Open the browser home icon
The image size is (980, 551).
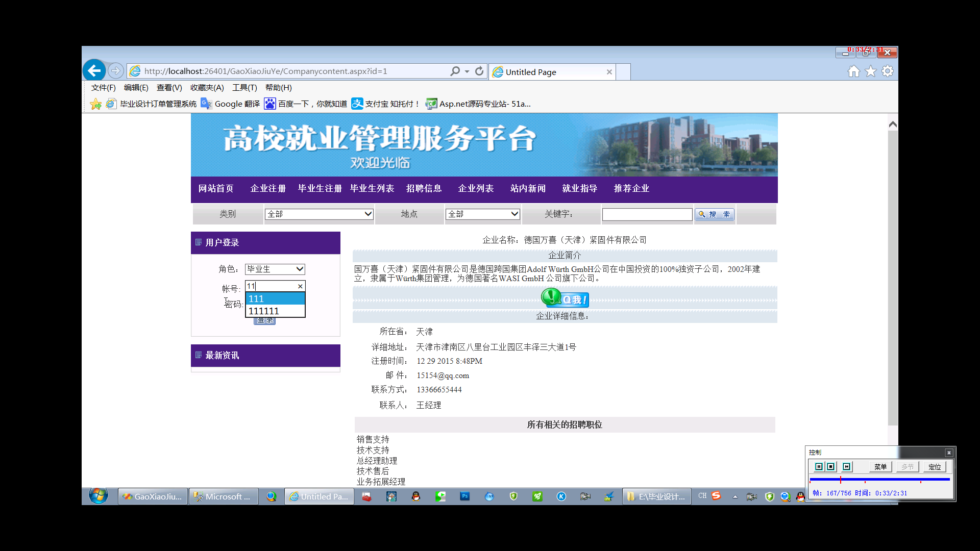(x=854, y=71)
